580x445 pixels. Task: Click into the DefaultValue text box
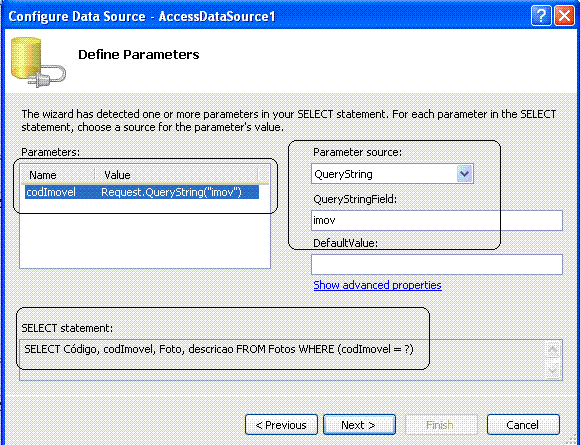(436, 264)
